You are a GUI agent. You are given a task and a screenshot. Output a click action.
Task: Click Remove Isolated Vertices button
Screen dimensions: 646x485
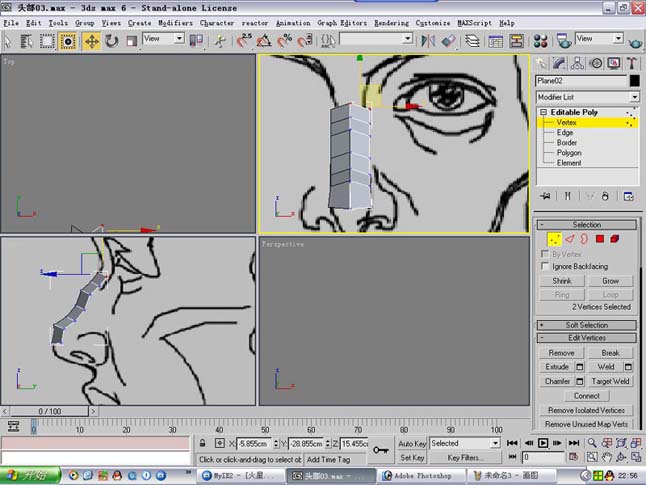tap(586, 410)
